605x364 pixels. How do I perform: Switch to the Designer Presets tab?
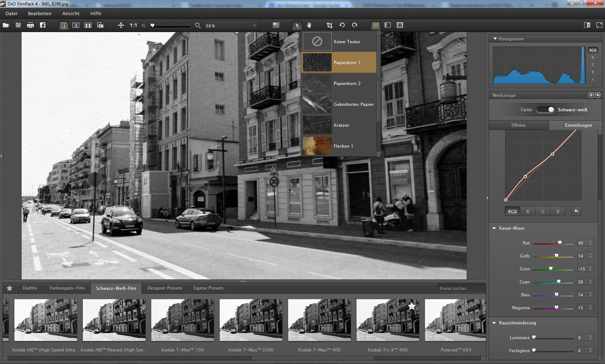[x=165, y=288]
